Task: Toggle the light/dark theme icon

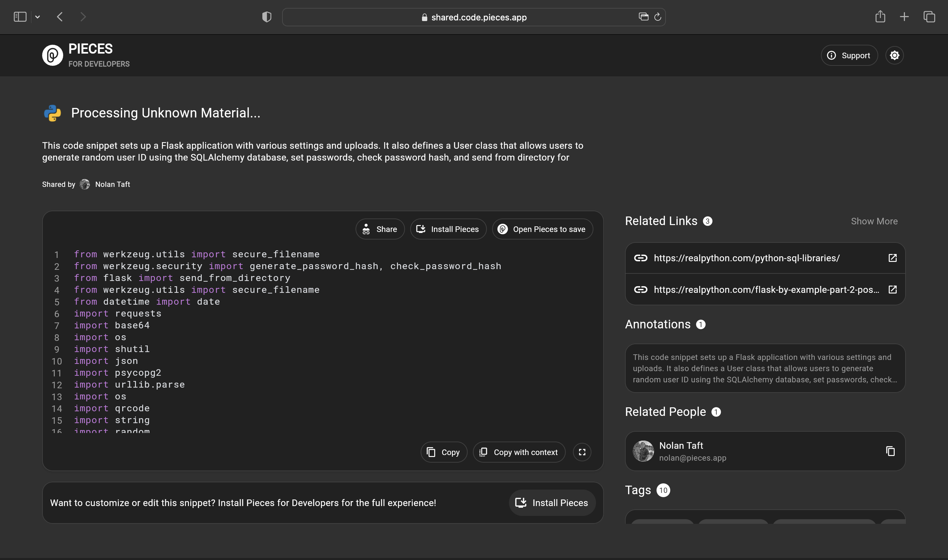Action: 894,56
